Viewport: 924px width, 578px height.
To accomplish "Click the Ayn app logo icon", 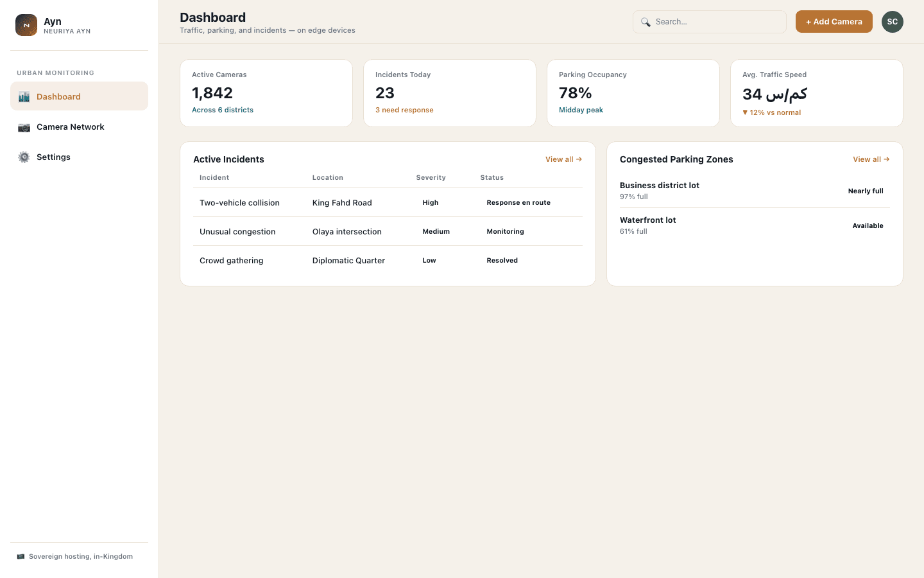I will coord(26,25).
